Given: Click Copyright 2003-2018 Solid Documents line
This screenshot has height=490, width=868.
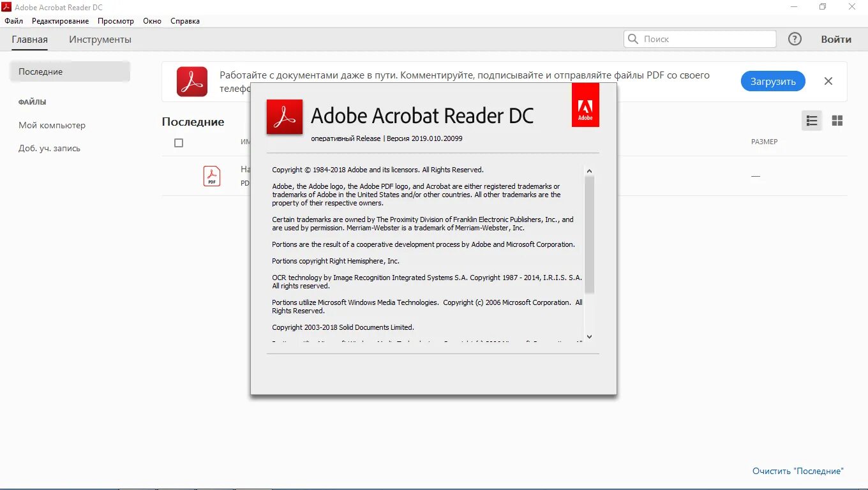Looking at the screenshot, I should click(x=343, y=327).
